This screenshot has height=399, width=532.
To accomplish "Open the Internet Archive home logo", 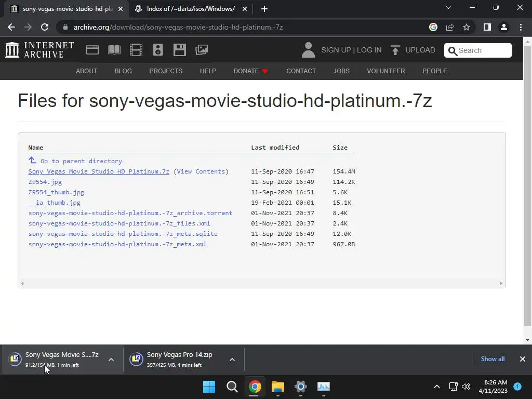I will pos(39,50).
